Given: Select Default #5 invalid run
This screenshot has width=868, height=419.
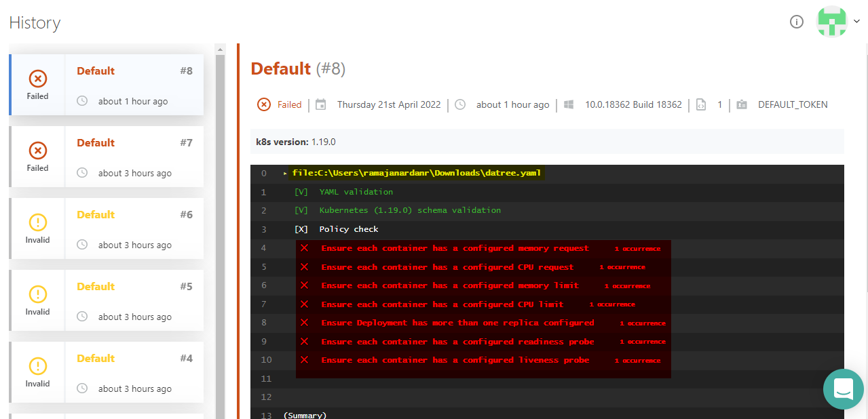Looking at the screenshot, I should pyautogui.click(x=107, y=300).
